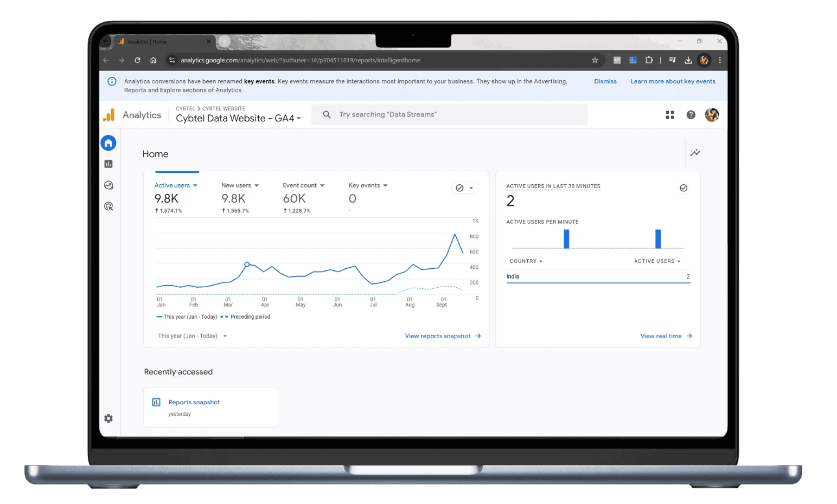Open the Insights sparkline icon beside Home
The width and height of the screenshot is (837, 504).
click(x=695, y=153)
